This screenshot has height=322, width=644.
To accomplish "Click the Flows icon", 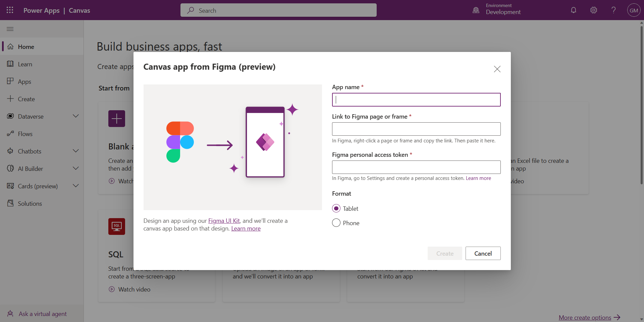I will click(x=10, y=133).
